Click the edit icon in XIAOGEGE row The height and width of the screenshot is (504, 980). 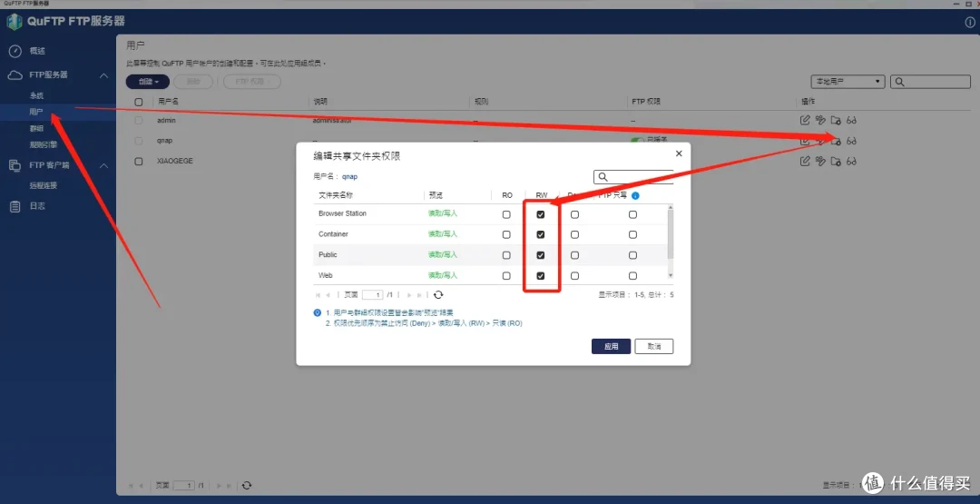[805, 162]
